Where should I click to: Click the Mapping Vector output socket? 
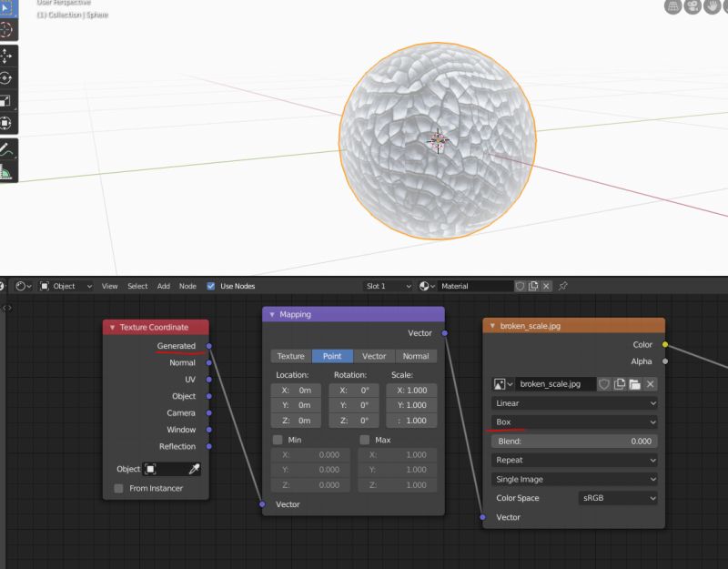[445, 333]
